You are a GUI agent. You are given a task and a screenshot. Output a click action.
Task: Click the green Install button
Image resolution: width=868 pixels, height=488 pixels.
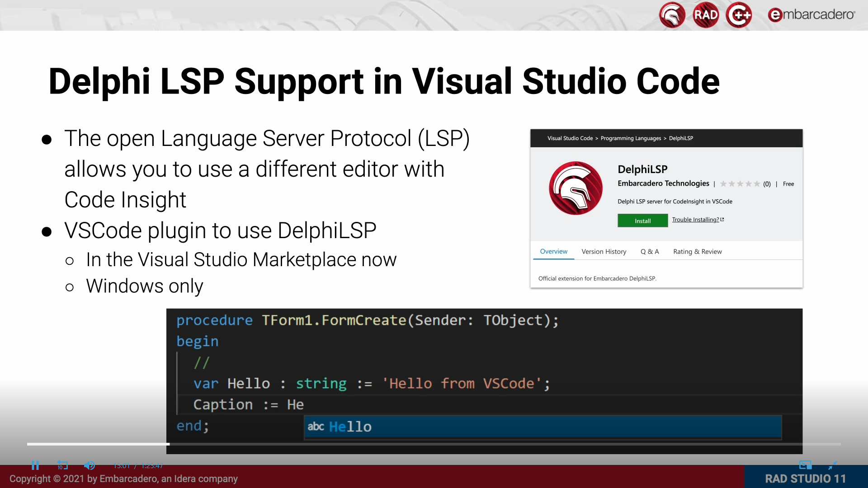pyautogui.click(x=642, y=221)
